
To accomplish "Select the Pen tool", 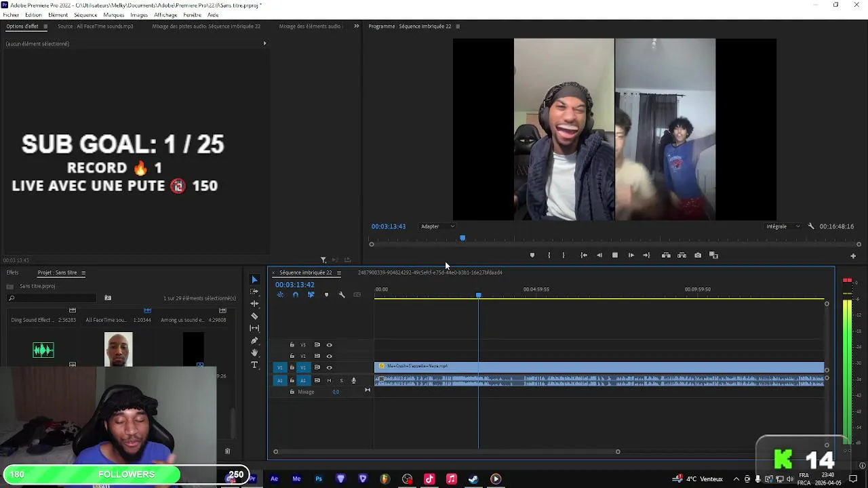I will 254,340.
